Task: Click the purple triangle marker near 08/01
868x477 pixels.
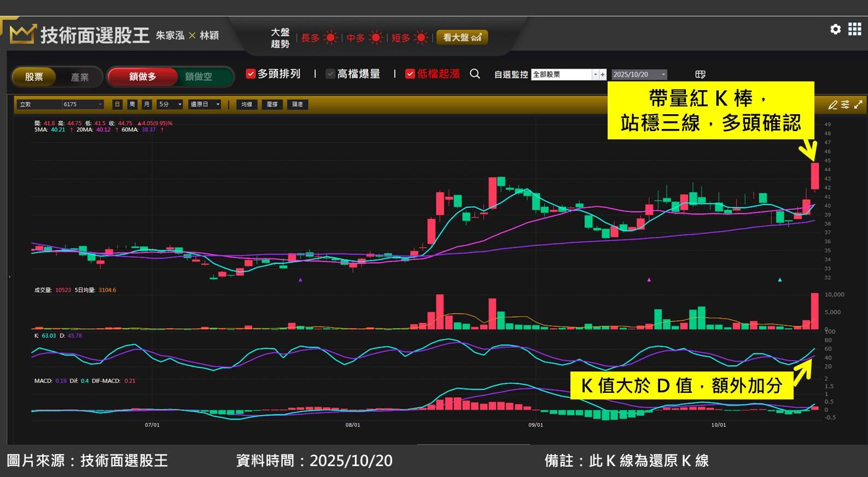Action: (300, 280)
